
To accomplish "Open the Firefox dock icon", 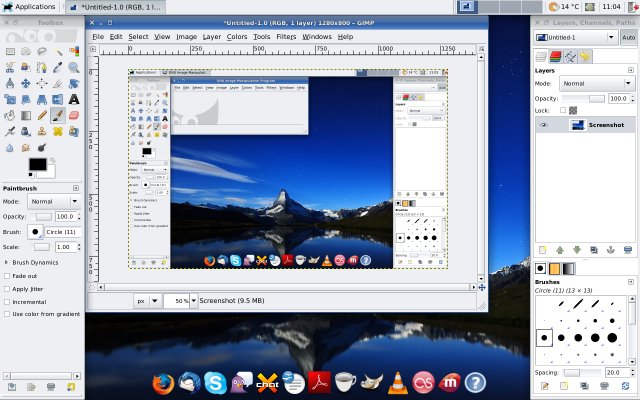I will (x=163, y=384).
